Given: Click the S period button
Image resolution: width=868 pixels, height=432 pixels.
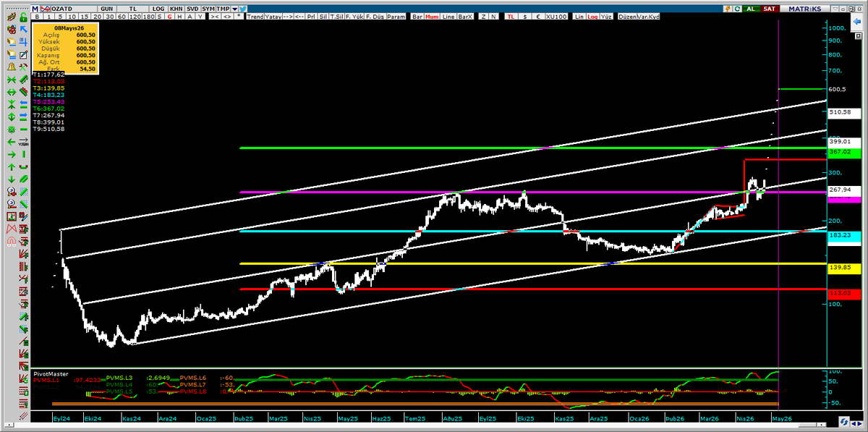Looking at the screenshot, I should [159, 17].
